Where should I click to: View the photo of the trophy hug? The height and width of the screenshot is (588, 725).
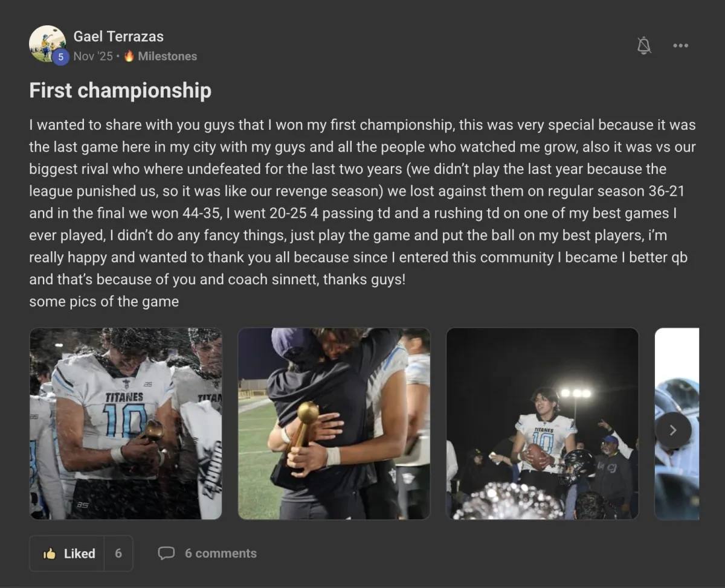(x=333, y=423)
